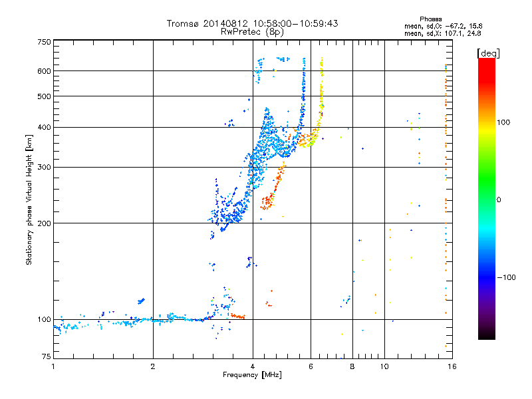This screenshot has height=399, width=532.
Task: Click the 75 height axis tick label
Action: (47, 356)
